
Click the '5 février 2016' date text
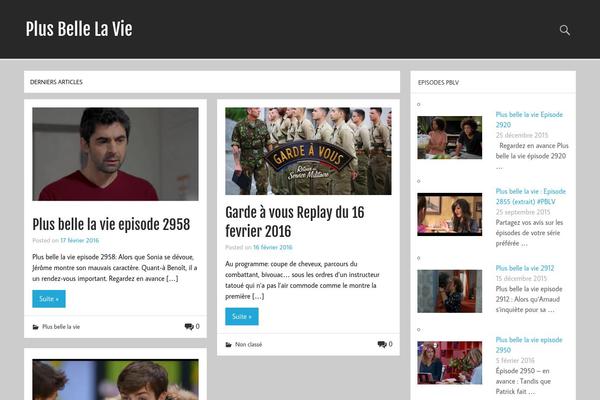point(515,360)
